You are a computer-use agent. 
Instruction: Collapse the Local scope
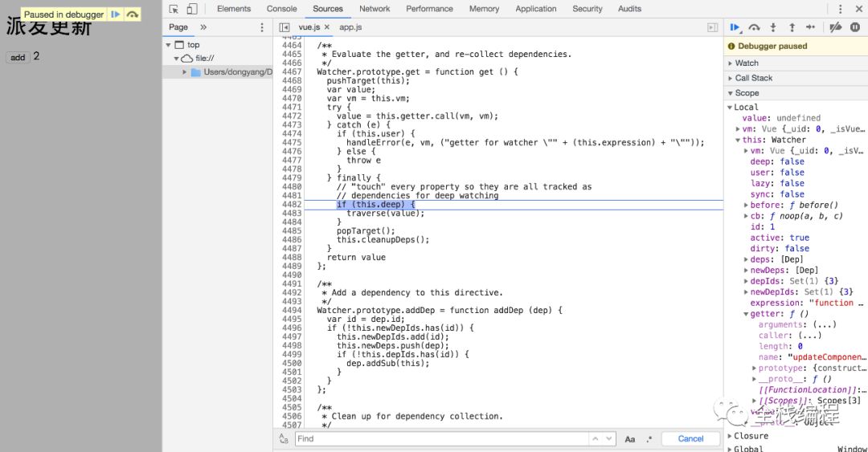click(x=730, y=108)
